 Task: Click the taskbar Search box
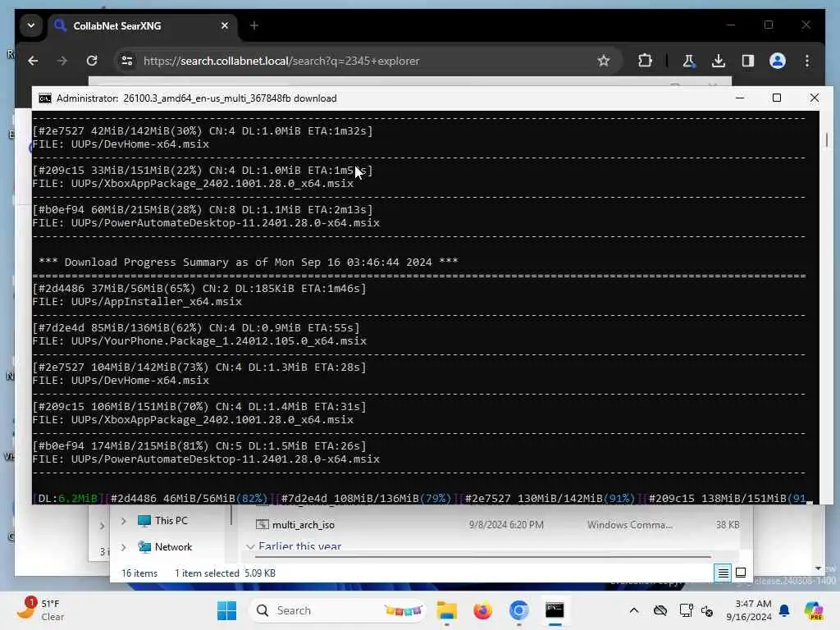pos(337,610)
